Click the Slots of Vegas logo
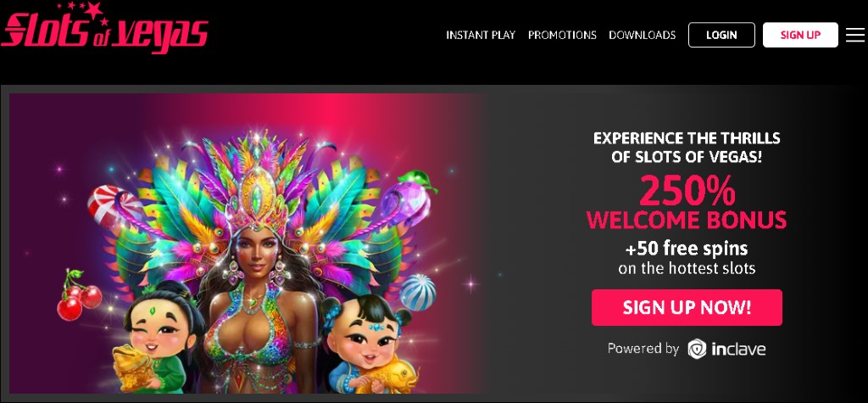This screenshot has width=868, height=403. coord(104,28)
